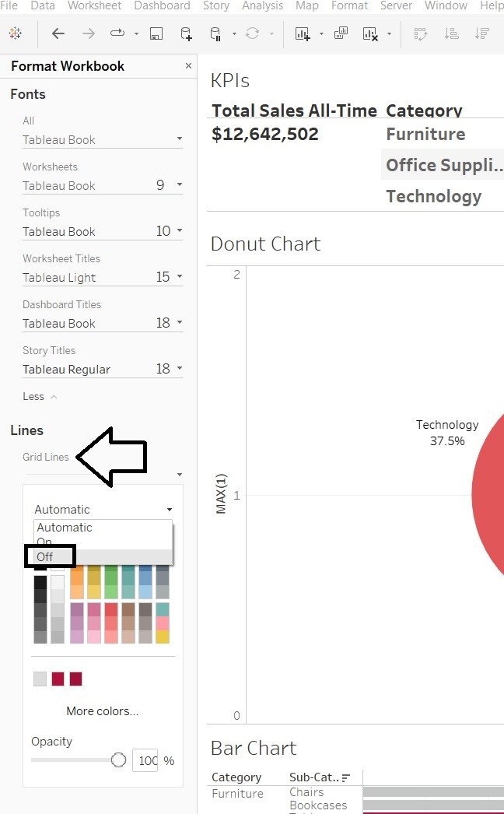Click the sort icon in Sub-Cat.. header

pos(346,777)
